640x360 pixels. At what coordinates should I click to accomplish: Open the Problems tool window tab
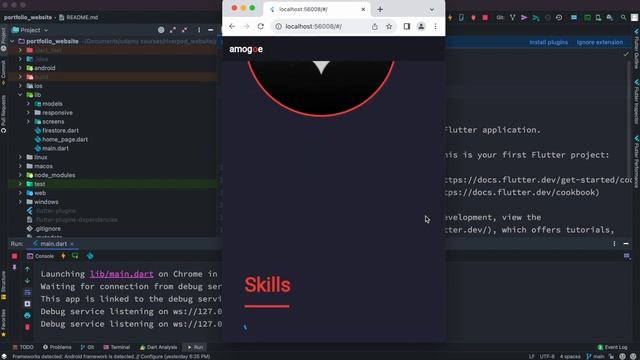pyautogui.click(x=57, y=347)
